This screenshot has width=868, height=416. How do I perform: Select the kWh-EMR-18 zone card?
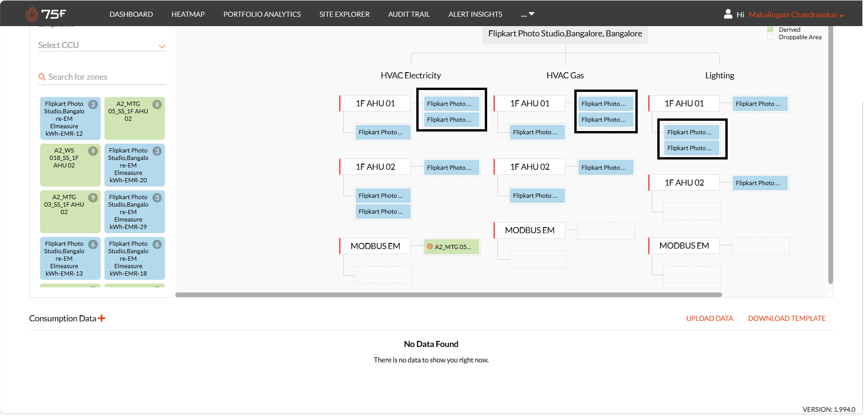pos(135,258)
